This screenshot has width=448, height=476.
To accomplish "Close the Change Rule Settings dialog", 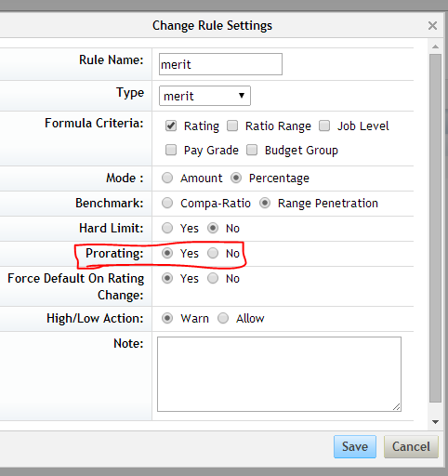I will click(x=432, y=25).
